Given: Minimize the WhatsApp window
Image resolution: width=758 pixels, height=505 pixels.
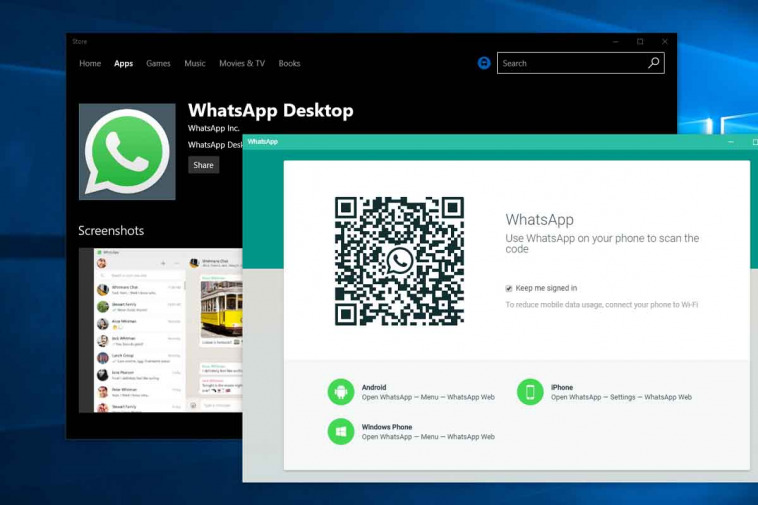Looking at the screenshot, I should [x=731, y=142].
